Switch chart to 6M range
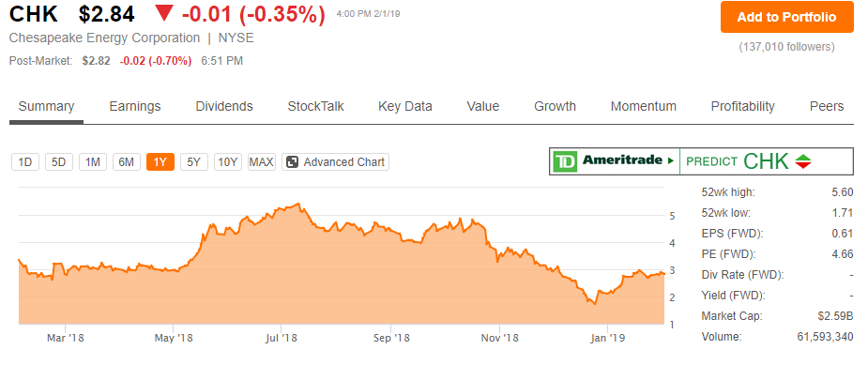 click(127, 162)
